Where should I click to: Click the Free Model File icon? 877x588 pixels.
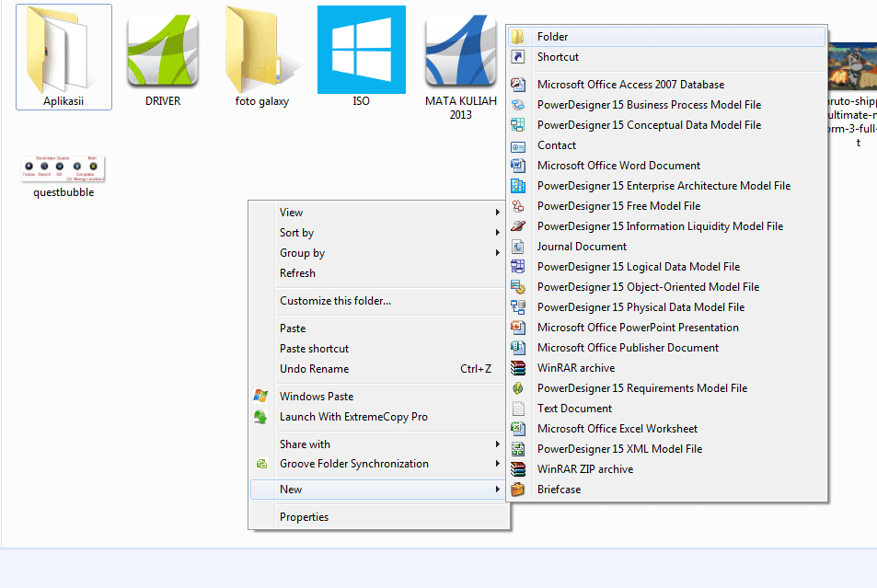[518, 206]
